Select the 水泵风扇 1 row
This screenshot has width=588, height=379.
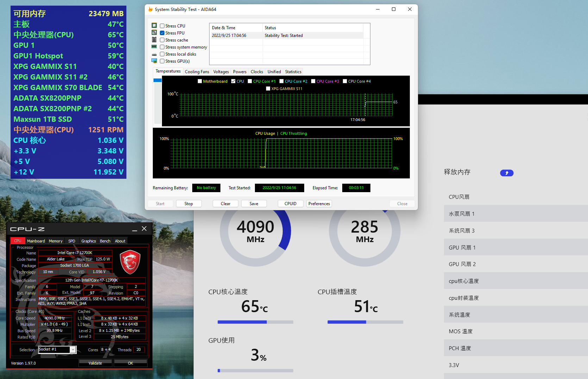pyautogui.click(x=516, y=214)
